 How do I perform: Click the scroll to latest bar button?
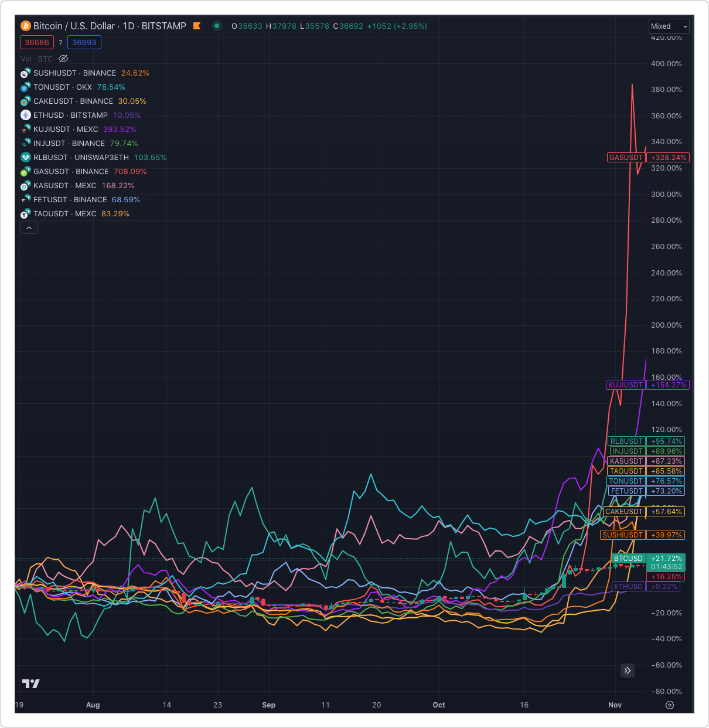click(x=627, y=671)
